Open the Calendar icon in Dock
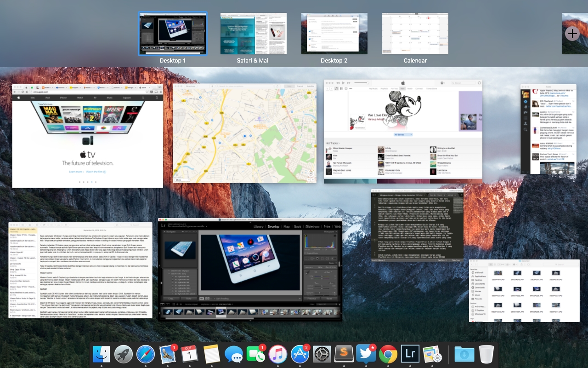 coord(190,354)
